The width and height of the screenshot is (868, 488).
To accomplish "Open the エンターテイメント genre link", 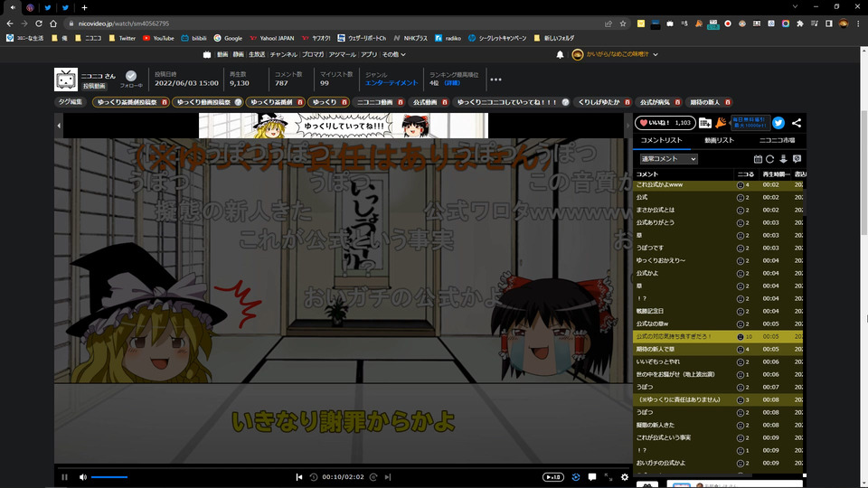I will [x=392, y=83].
